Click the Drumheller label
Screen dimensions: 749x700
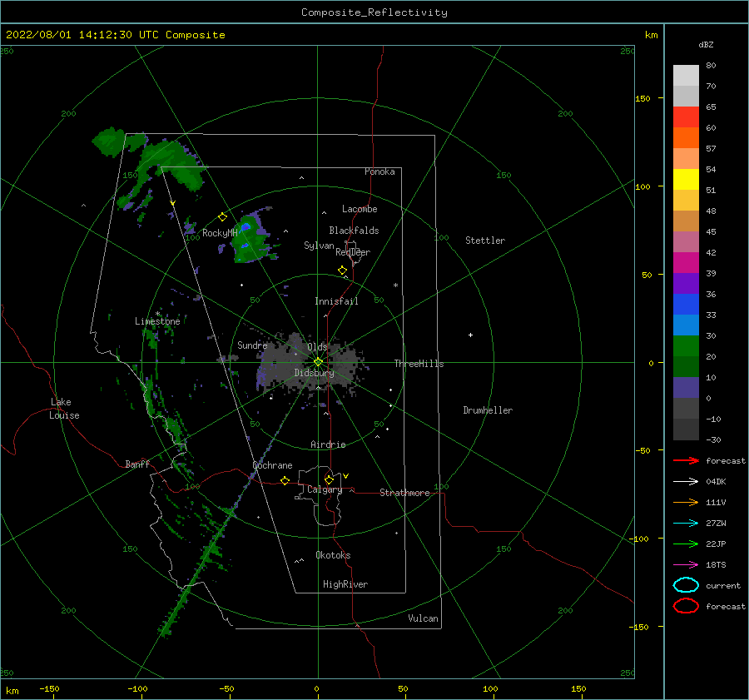(488, 410)
